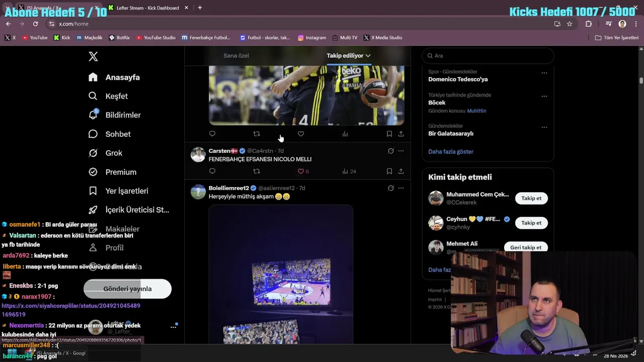Open Yer İşaretleri bookmarks
The height and width of the screenshot is (362, 644).
point(118,191)
